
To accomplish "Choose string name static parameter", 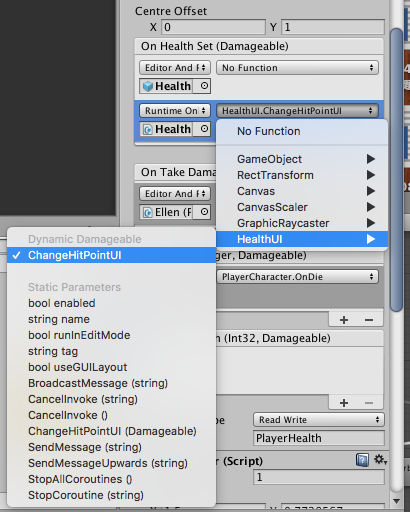I will (x=111, y=319).
